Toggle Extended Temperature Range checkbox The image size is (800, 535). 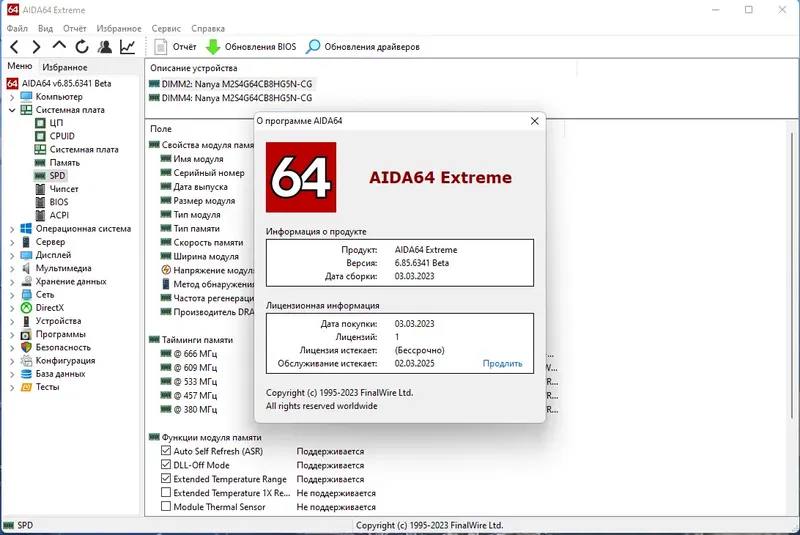(166, 478)
